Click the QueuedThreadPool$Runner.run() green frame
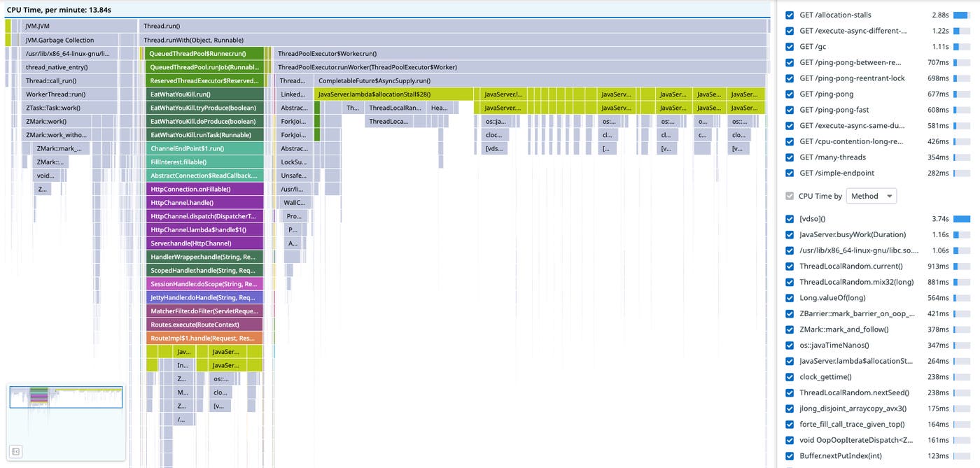Viewport: 980px width, 468px height. (204, 53)
